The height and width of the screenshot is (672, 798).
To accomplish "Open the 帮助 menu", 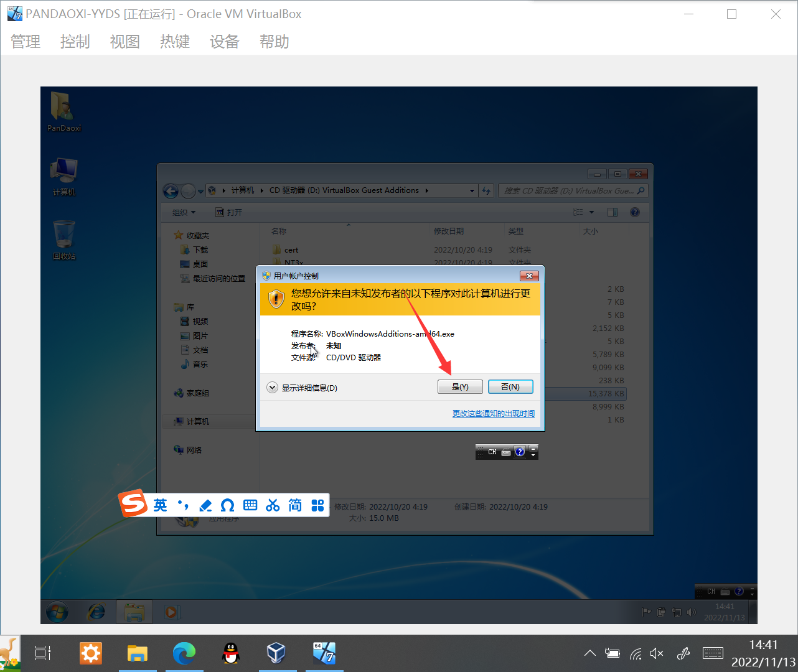I will click(275, 42).
